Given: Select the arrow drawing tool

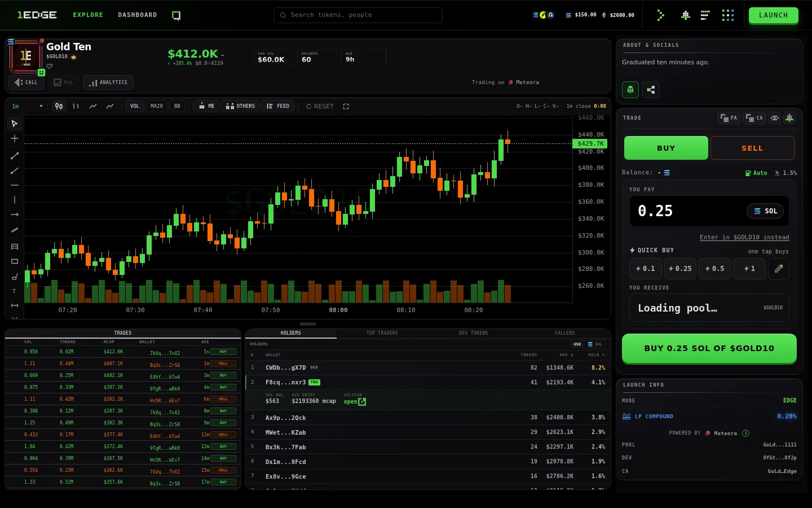Looking at the screenshot, I should coord(15,214).
